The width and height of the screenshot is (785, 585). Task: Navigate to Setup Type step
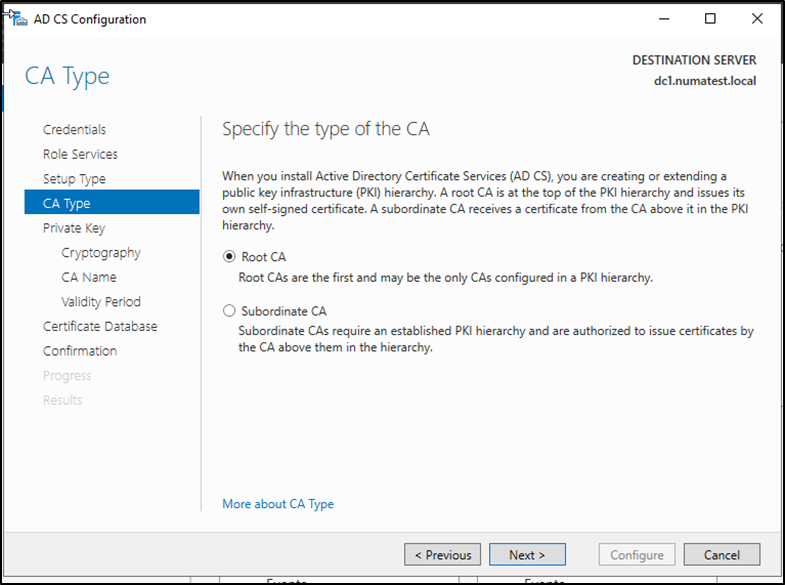pyautogui.click(x=74, y=179)
